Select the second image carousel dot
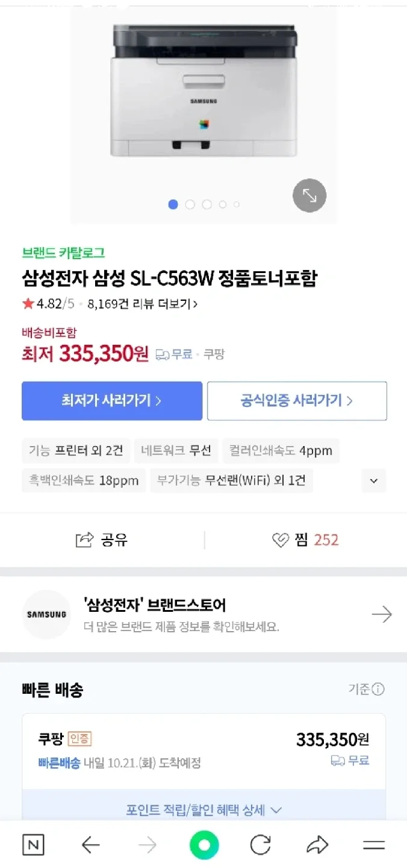The image size is (407, 868). (x=190, y=204)
